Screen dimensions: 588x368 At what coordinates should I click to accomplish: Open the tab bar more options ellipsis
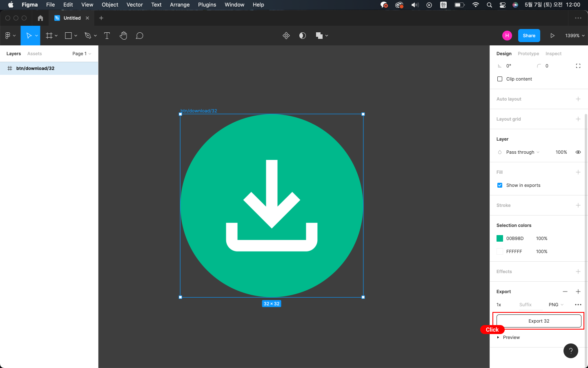pyautogui.click(x=578, y=18)
